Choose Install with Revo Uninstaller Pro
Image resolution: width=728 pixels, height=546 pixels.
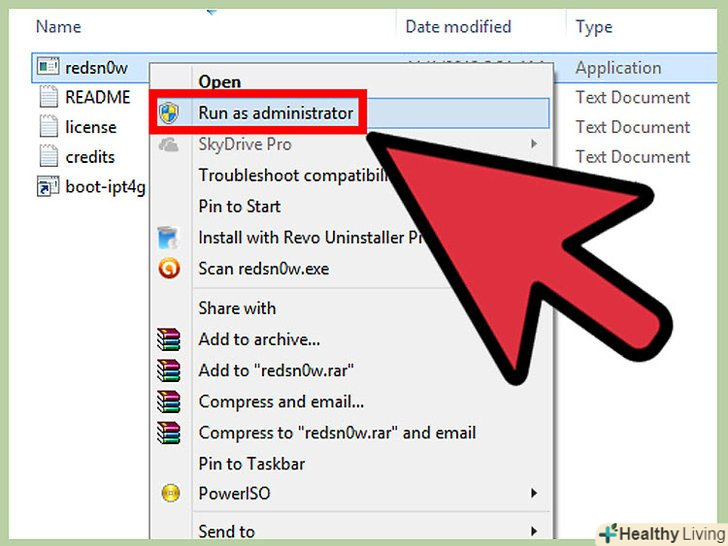pos(310,237)
